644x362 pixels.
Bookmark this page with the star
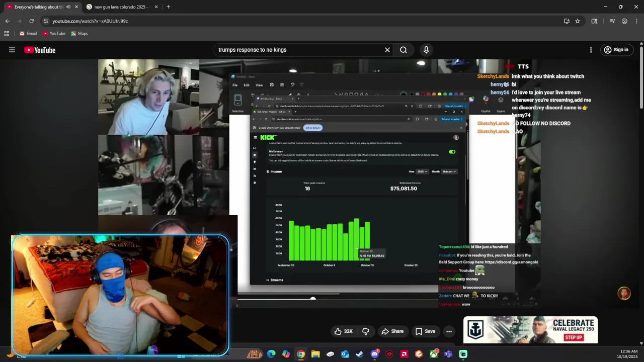pyautogui.click(x=578, y=21)
